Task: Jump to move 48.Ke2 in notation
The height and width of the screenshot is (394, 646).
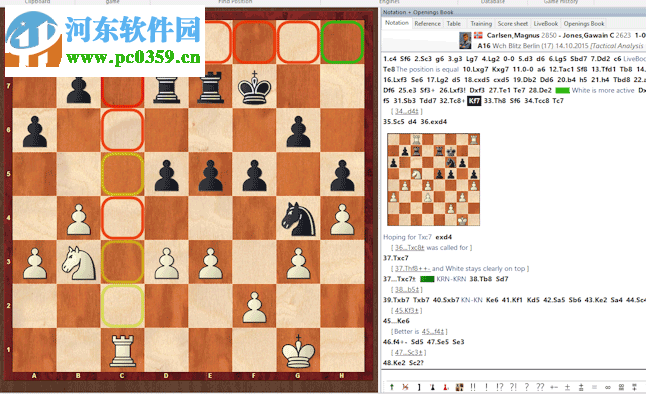Action: tap(394, 363)
